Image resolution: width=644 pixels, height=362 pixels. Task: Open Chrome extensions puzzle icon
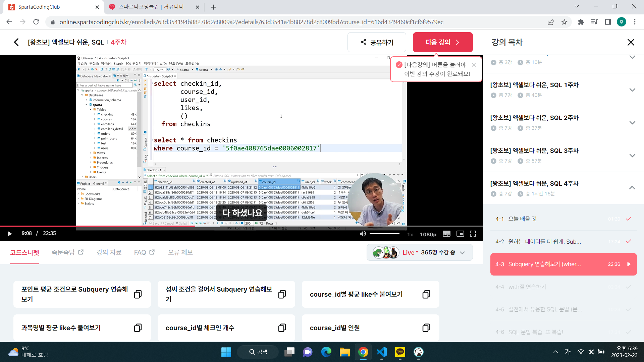point(581,22)
